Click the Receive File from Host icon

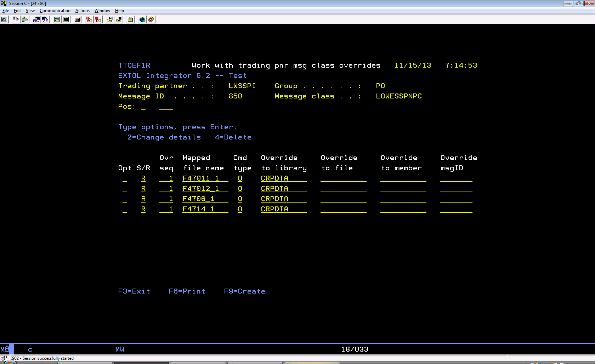46,19
